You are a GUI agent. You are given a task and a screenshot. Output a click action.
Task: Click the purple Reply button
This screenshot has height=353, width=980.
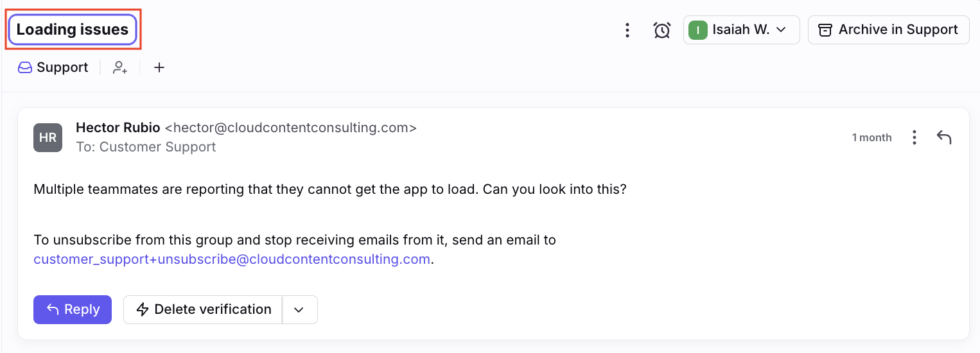(x=73, y=309)
